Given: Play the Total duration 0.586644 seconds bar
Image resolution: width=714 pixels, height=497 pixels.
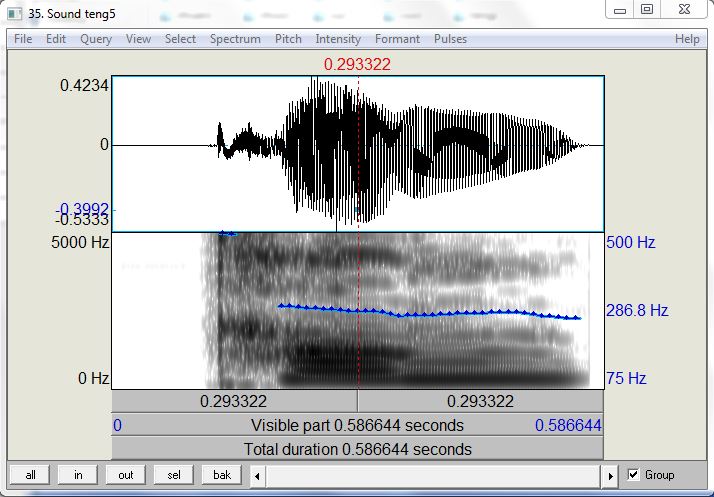Looking at the screenshot, I should point(357,449).
